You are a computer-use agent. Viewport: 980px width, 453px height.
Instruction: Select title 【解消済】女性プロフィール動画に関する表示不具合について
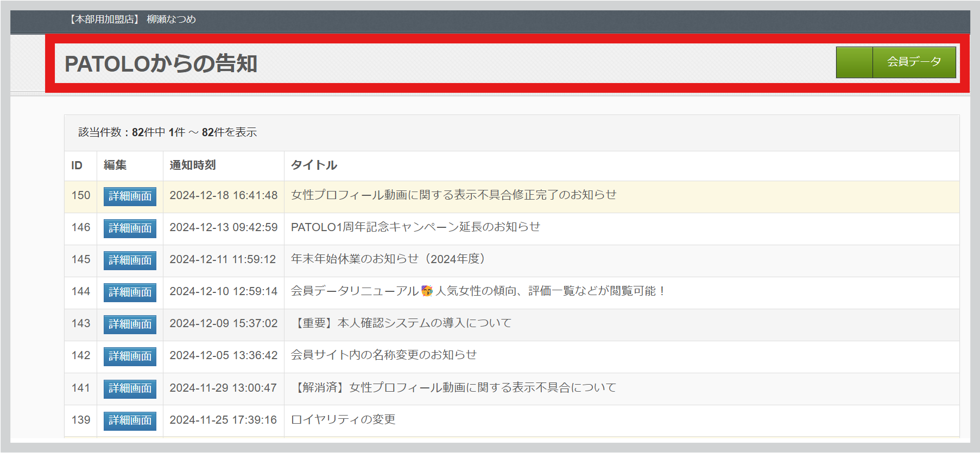454,388
